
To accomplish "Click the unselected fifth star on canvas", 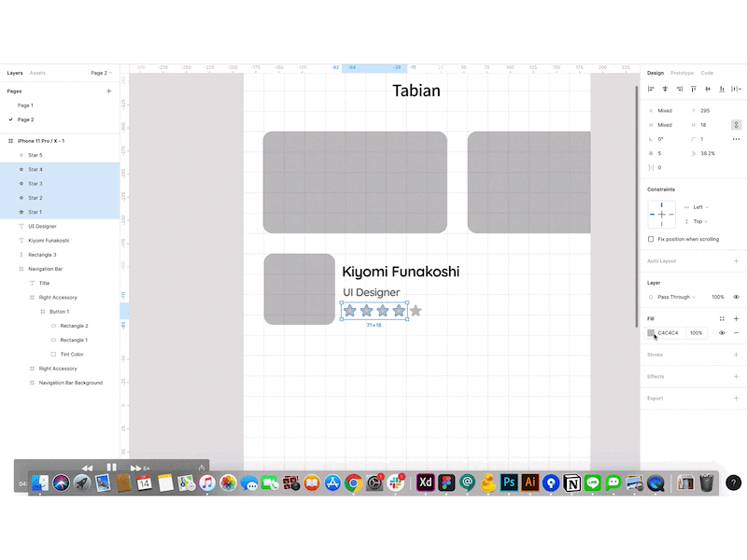I will (x=416, y=311).
